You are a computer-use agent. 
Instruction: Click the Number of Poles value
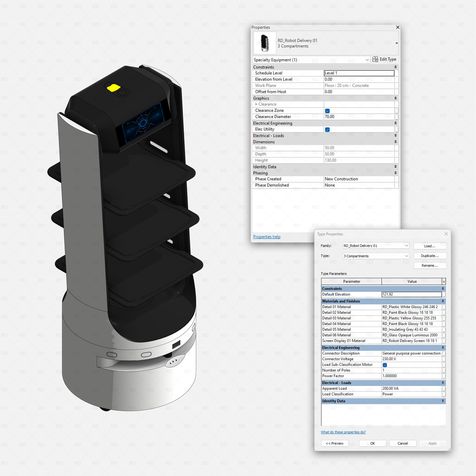(x=411, y=371)
